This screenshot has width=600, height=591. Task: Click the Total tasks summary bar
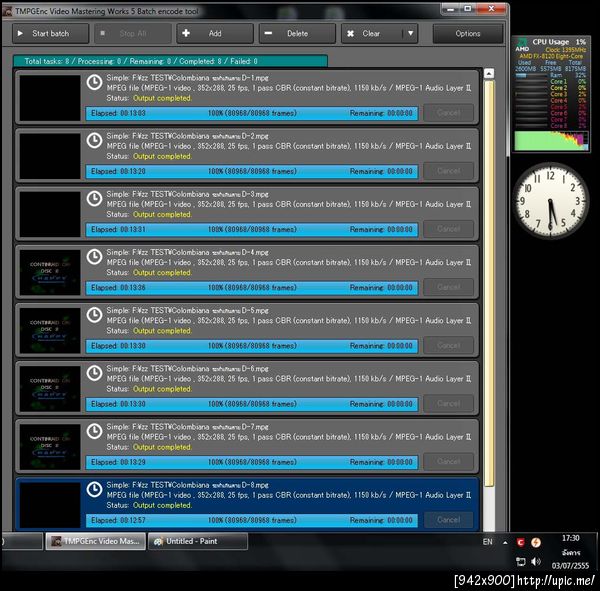pos(170,61)
